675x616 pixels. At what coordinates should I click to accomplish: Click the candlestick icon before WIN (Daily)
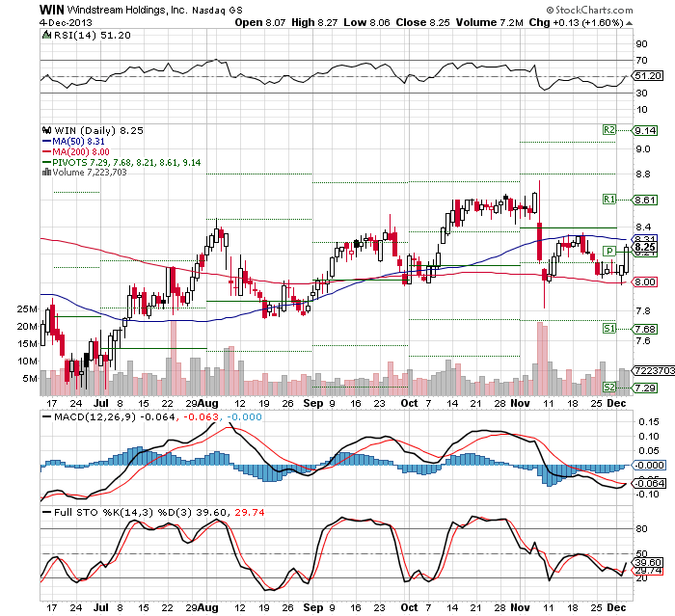tap(46, 130)
